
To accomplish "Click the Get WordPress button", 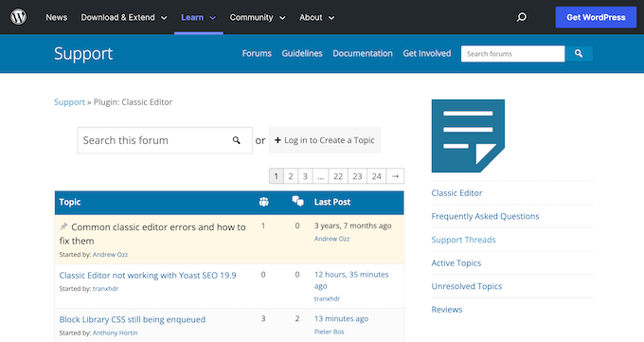I will point(596,17).
